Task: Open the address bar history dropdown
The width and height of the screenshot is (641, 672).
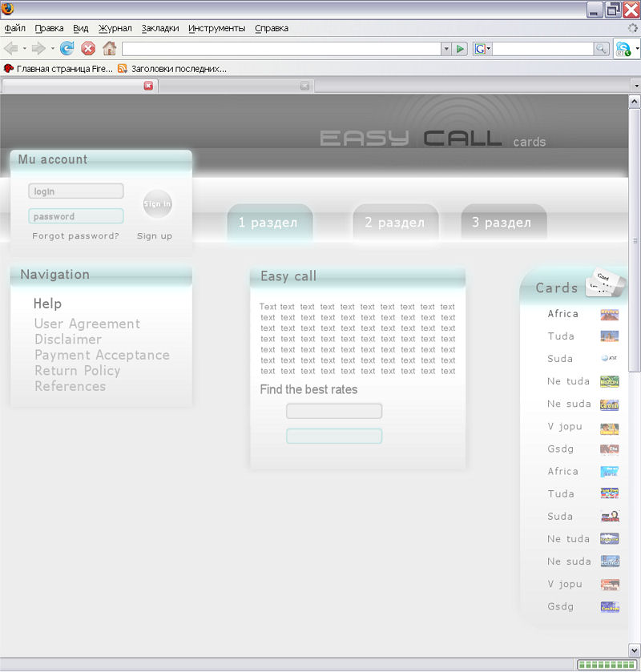Action: tap(445, 48)
